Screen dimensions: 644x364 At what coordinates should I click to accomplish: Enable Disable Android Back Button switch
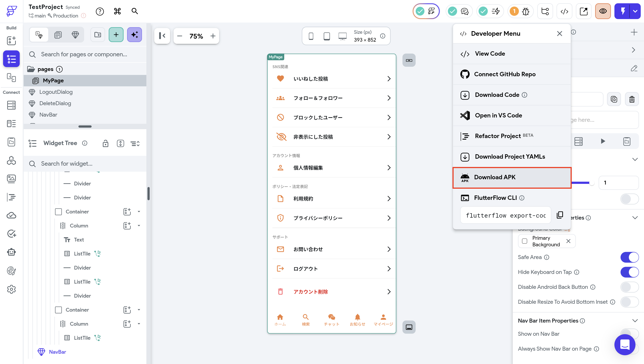pos(629,287)
